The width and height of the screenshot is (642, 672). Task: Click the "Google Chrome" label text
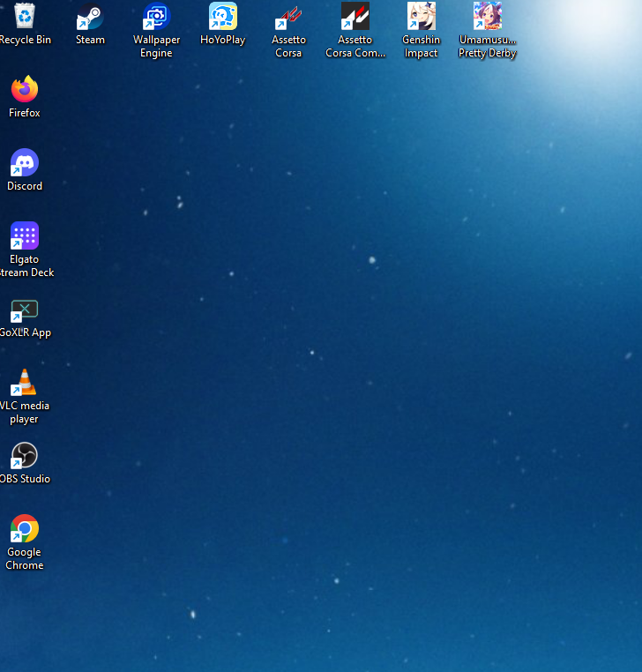coord(25,559)
